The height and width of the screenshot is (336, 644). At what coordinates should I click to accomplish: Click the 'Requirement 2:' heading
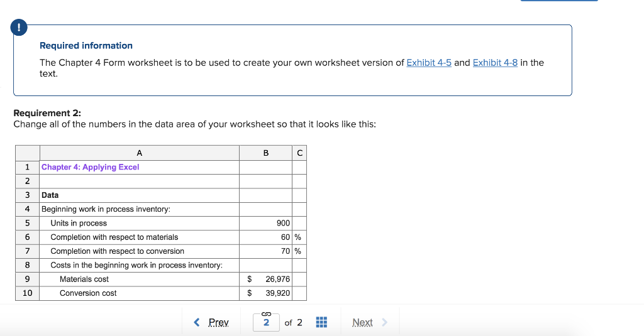(47, 113)
